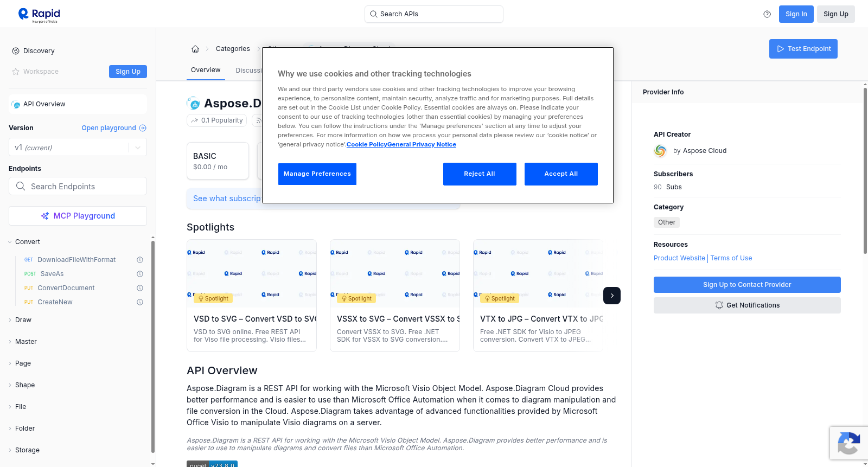Open API Overview in sidebar
This screenshot has width=868, height=467.
78,104
